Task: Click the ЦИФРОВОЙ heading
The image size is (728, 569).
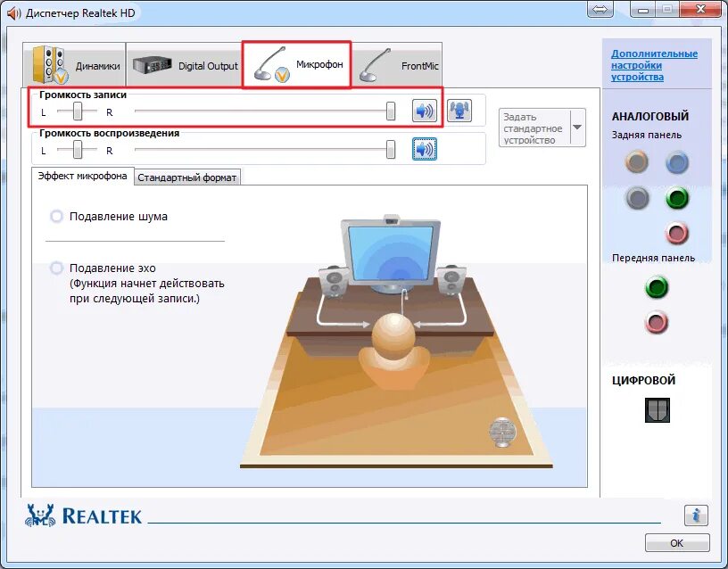Action: coord(643,380)
